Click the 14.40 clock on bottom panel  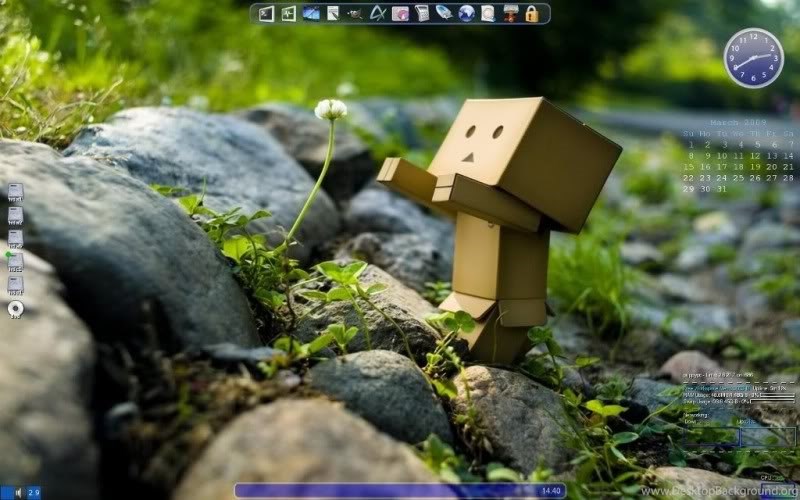click(x=551, y=491)
